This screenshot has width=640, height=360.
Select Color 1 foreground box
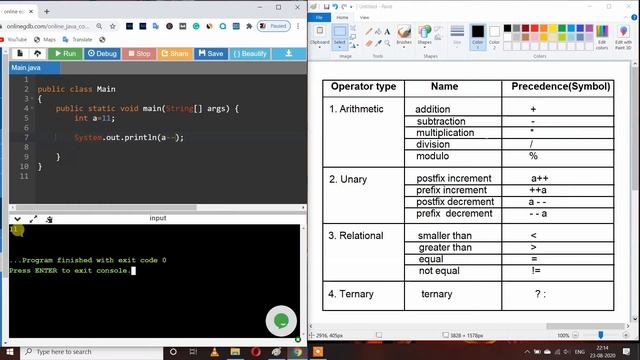coord(478,37)
